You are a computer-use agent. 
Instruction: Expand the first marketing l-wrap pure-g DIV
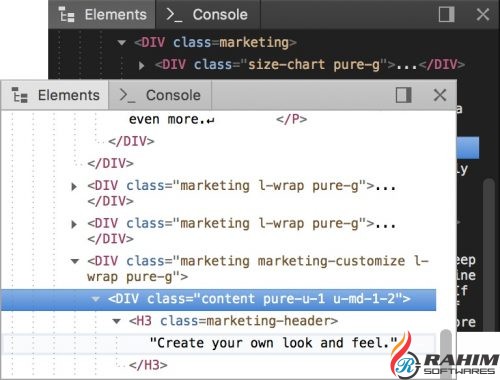pos(74,186)
